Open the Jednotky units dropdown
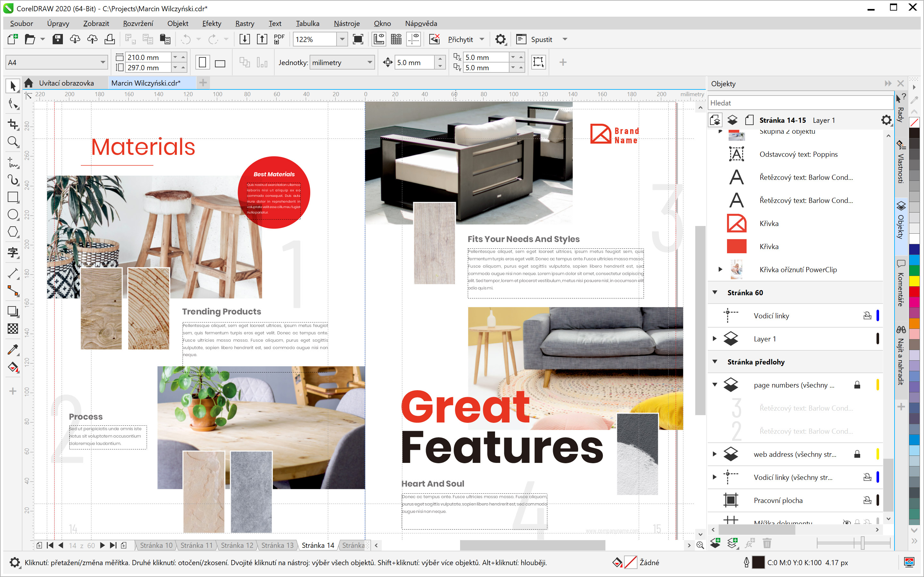 [369, 63]
